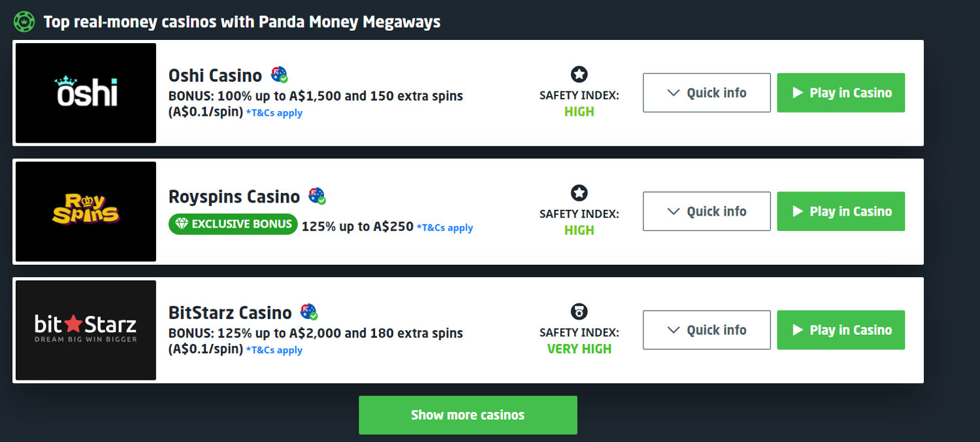Click the Australia flag badge next to Royspins Casino
The width and height of the screenshot is (980, 442).
point(317,195)
